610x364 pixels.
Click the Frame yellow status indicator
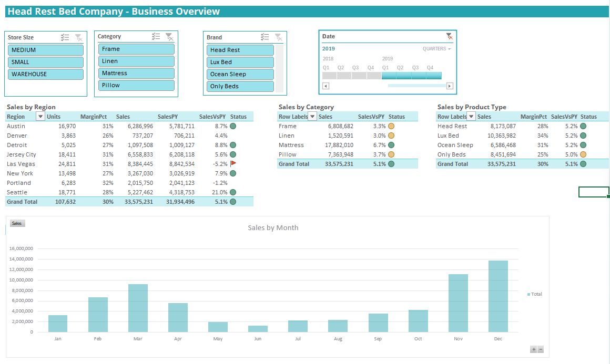(391, 126)
